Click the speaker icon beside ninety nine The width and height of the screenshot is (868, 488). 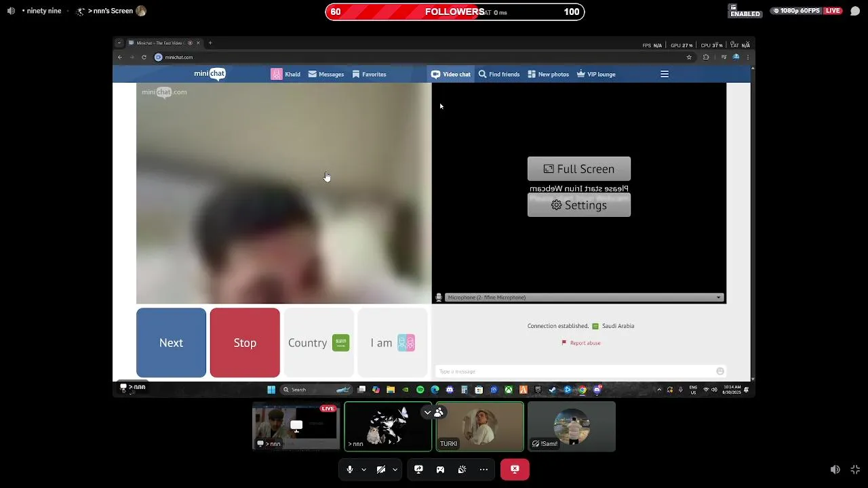click(11, 11)
